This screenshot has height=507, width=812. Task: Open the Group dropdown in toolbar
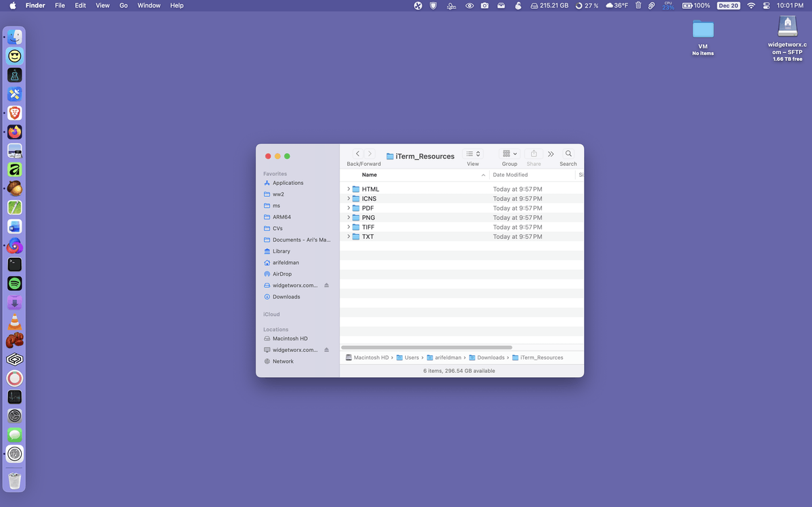coord(510,154)
